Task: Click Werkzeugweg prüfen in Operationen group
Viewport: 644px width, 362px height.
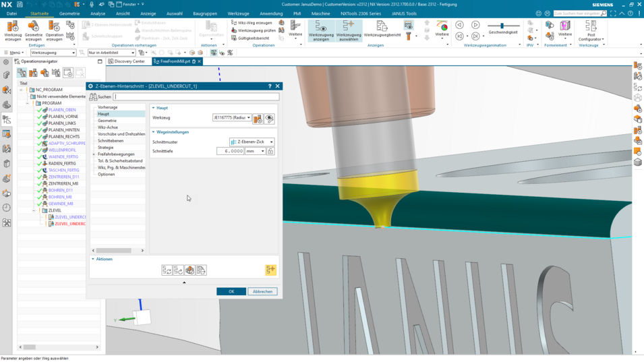Action: click(x=253, y=30)
